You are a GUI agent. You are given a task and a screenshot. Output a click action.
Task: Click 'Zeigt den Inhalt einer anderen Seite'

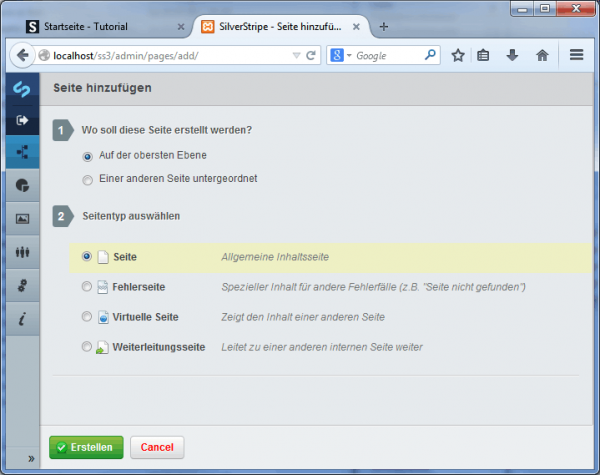[303, 317]
